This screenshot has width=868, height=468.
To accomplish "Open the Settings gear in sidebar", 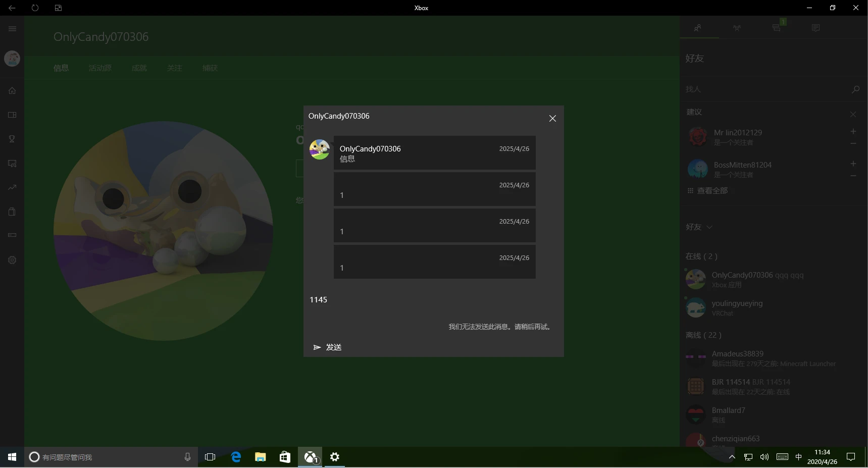I will pyautogui.click(x=12, y=260).
